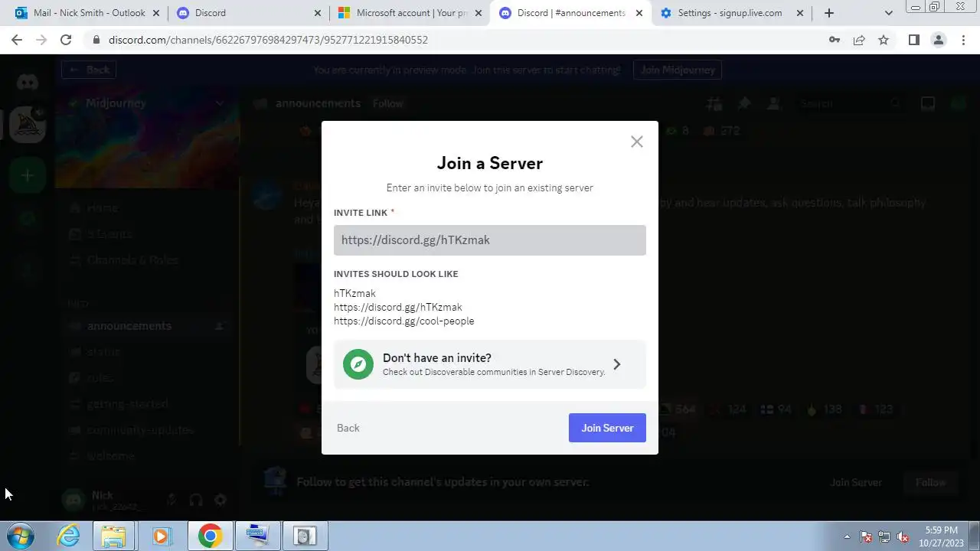Share this page icon
Image resolution: width=980 pixels, height=551 pixels.
click(x=859, y=40)
